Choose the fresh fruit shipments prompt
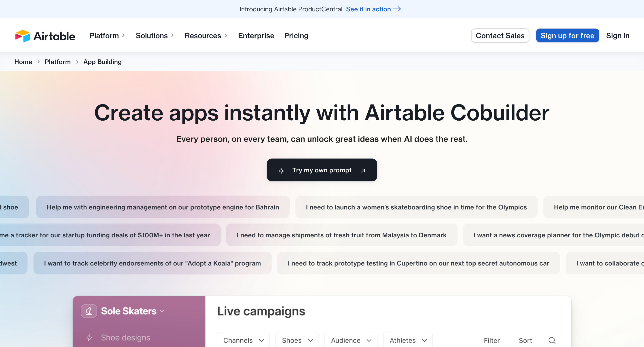This screenshot has width=644, height=347. [341, 235]
